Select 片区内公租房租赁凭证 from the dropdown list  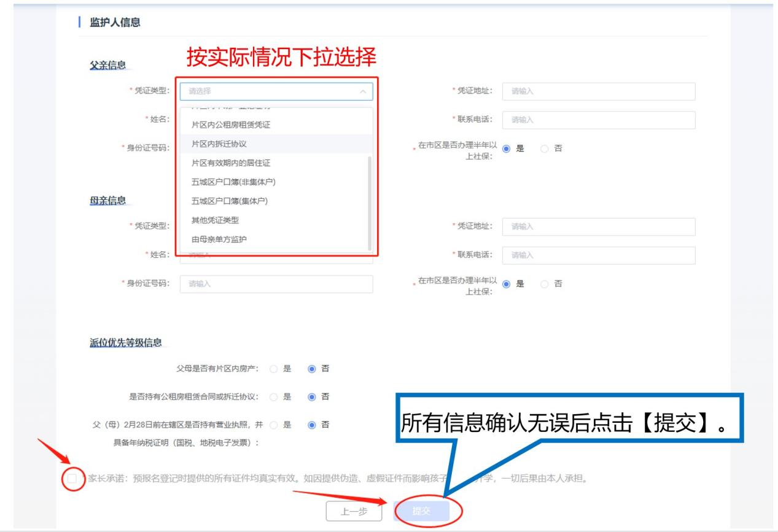click(231, 125)
